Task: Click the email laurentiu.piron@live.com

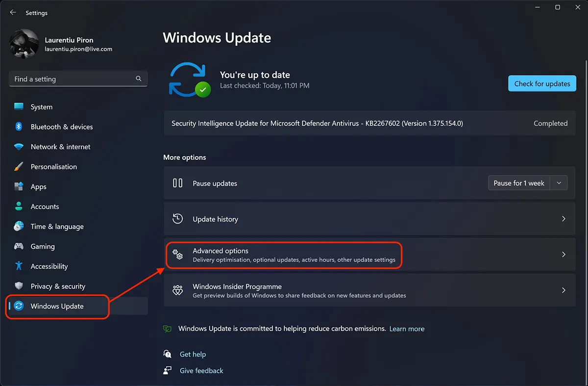Action: [78, 49]
